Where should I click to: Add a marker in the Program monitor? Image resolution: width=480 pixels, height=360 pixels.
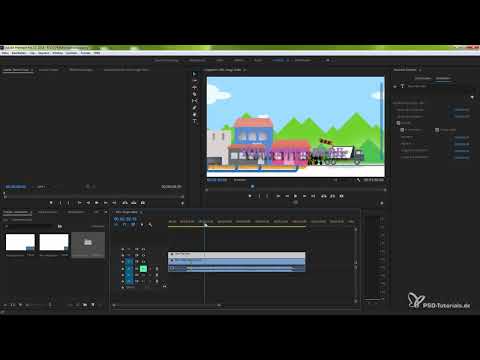[x=250, y=196]
